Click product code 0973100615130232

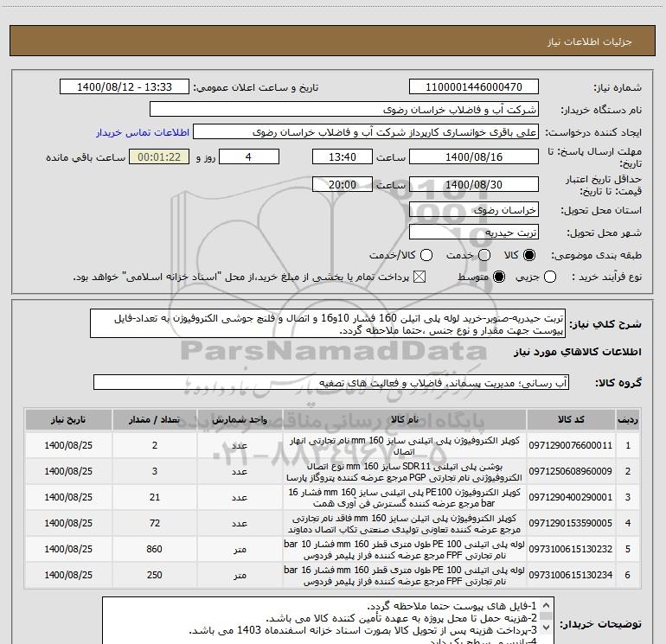[571, 549]
